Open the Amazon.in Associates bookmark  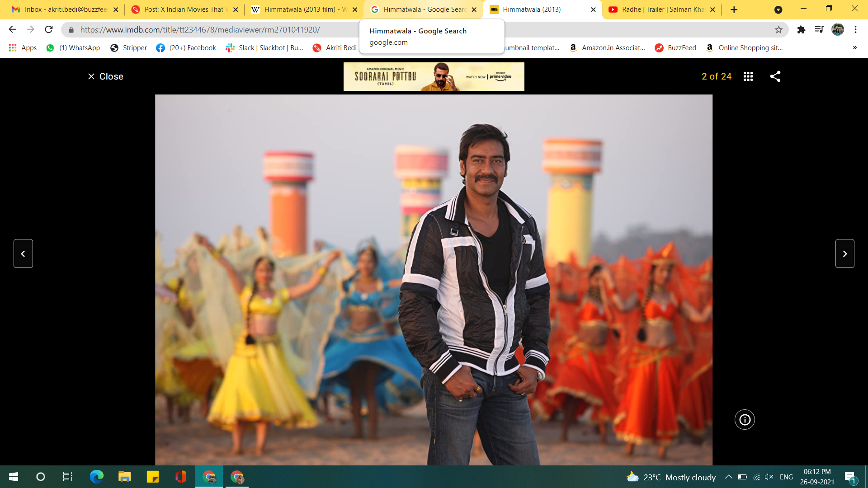pos(608,48)
